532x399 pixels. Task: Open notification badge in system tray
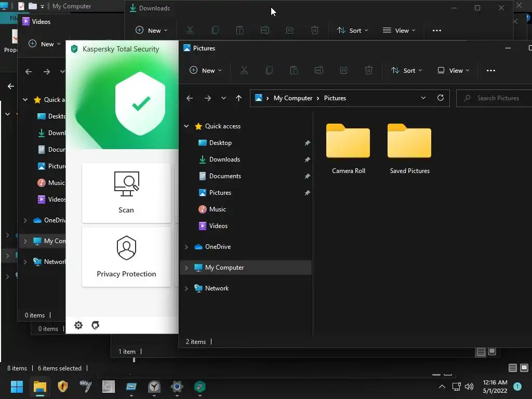click(517, 386)
